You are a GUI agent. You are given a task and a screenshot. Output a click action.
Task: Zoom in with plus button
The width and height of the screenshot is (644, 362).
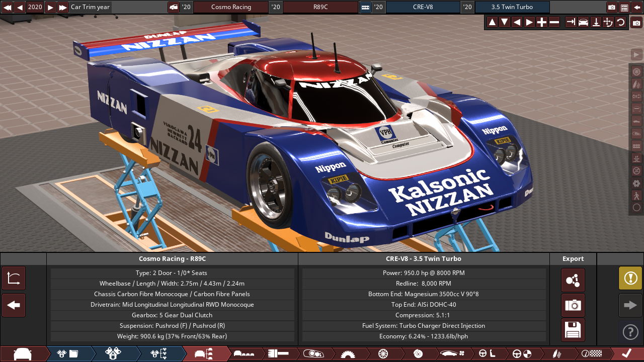(542, 22)
